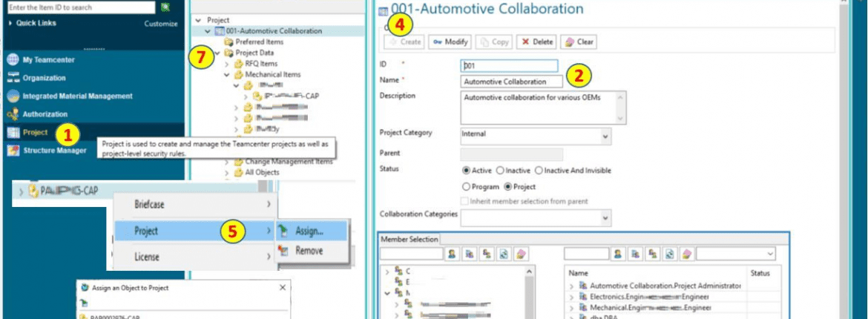Open the Organization application icon
This screenshot has width=868, height=319.
[13, 78]
